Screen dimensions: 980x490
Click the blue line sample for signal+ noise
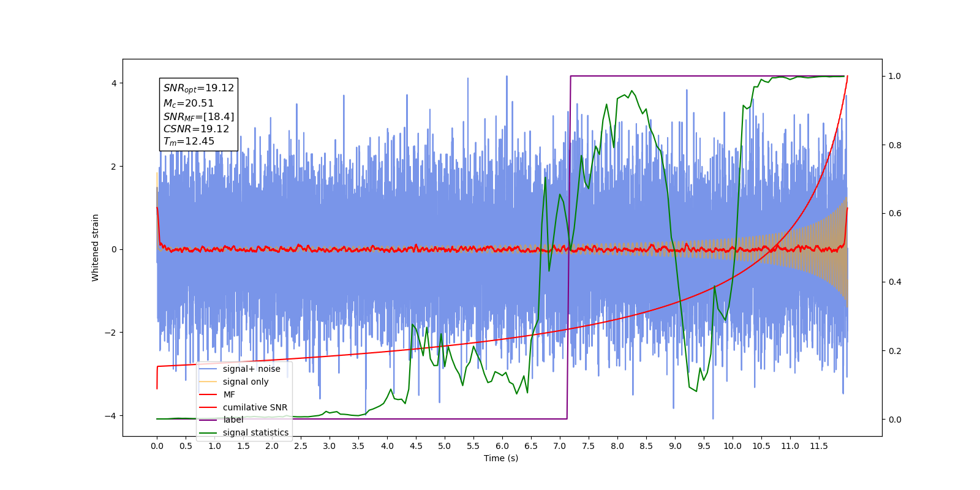208,369
